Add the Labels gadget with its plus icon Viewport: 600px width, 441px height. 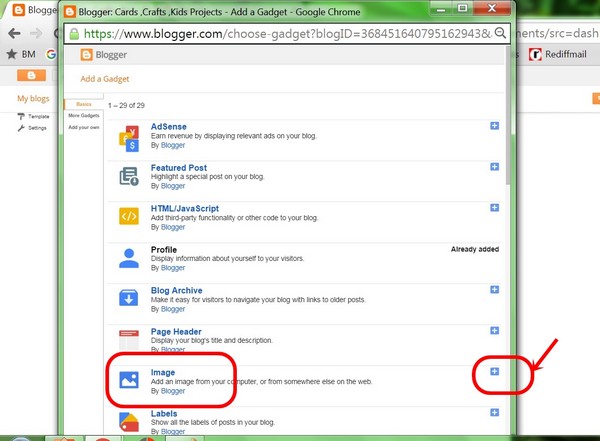(x=494, y=412)
